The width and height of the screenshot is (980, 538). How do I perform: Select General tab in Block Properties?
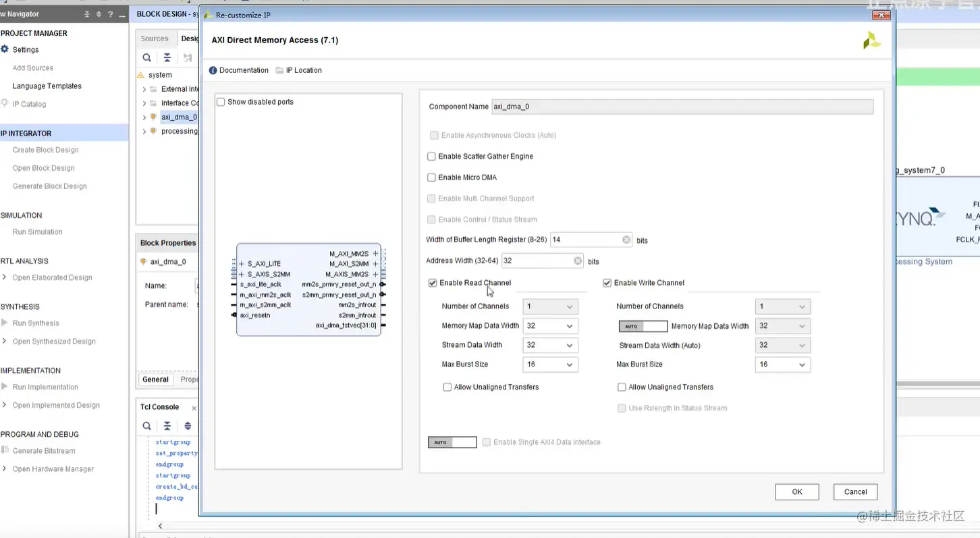click(x=155, y=379)
